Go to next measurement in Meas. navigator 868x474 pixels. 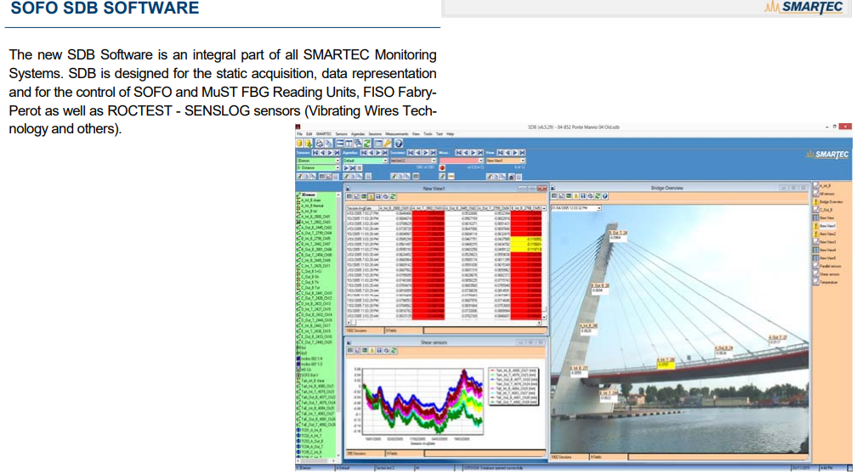473,153
